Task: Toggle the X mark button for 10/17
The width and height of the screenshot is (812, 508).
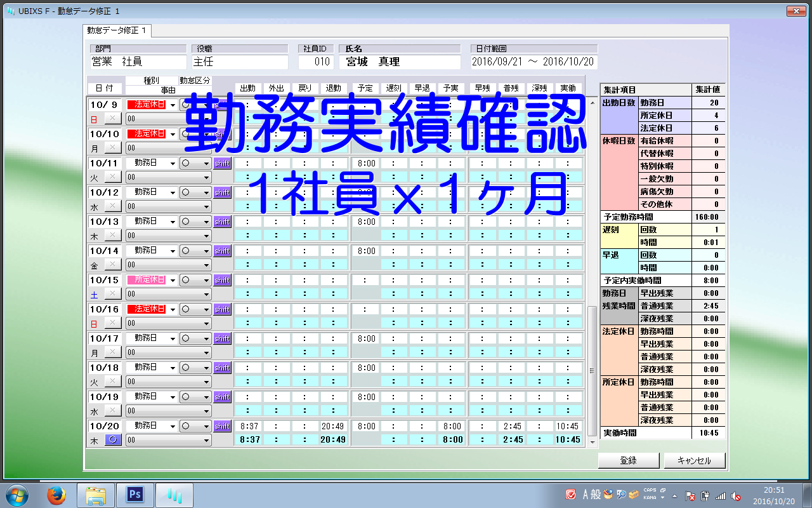Action: click(x=113, y=352)
